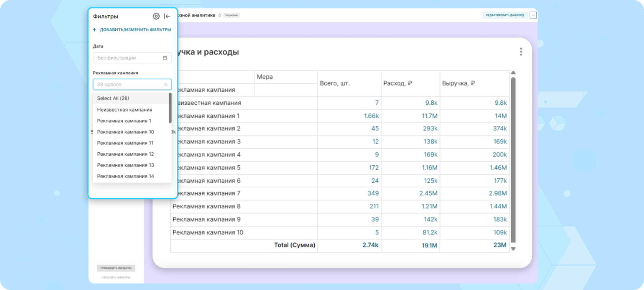This screenshot has width=644, height=290.
Task: Click the filter dropdown list scrollbar
Action: (x=170, y=108)
